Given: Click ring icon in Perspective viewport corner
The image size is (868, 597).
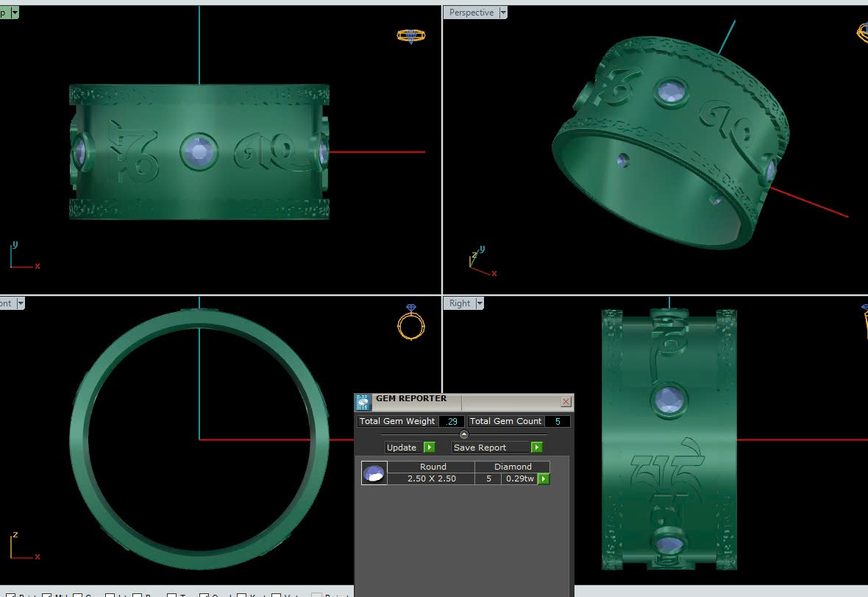Looking at the screenshot, I should pyautogui.click(x=862, y=32).
